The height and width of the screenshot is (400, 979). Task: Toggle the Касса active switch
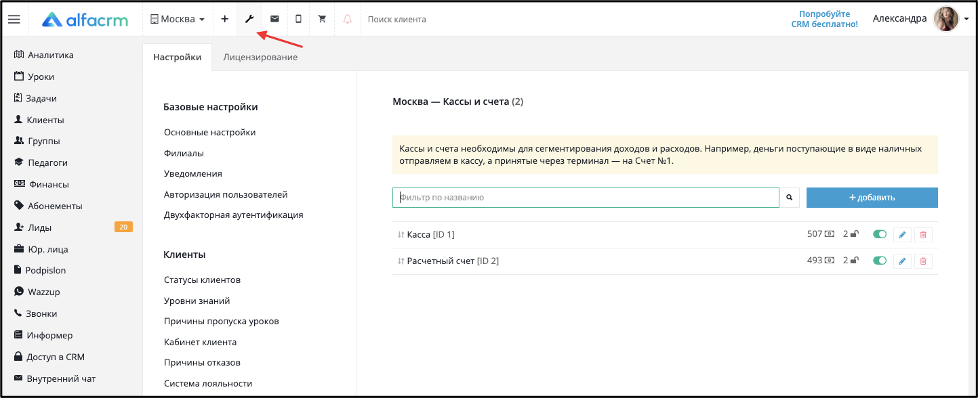coord(880,235)
